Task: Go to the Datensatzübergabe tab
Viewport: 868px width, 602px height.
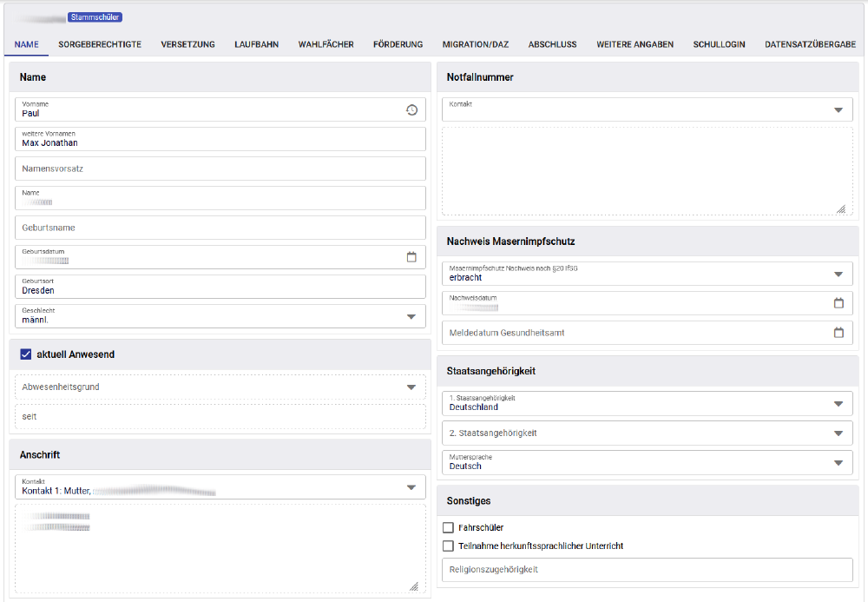Action: click(810, 44)
